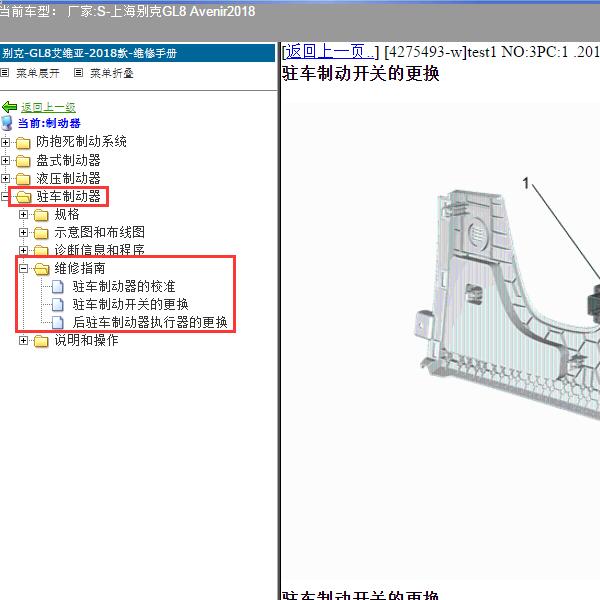Click the 说明和操作 folder icon
The image size is (600, 600).
[41, 341]
